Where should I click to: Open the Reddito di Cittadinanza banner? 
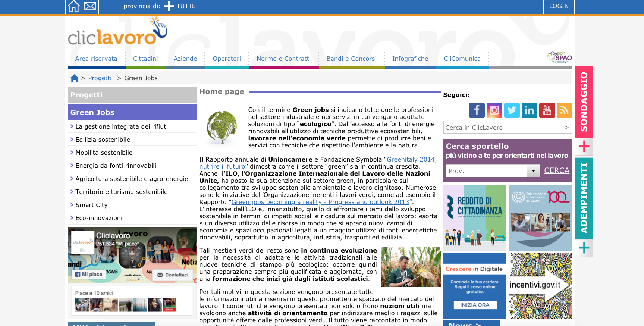coord(475,218)
